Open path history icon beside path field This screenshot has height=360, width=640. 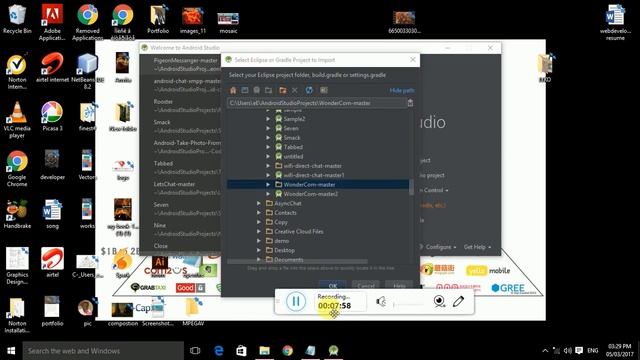pos(410,103)
